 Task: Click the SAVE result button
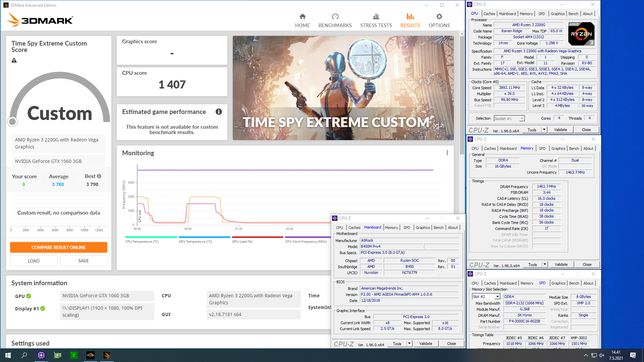tap(84, 261)
